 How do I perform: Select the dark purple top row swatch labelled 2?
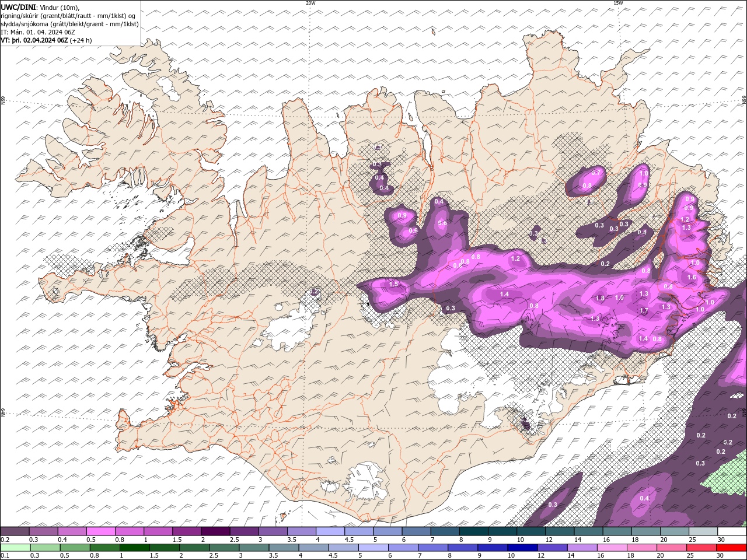(215, 531)
